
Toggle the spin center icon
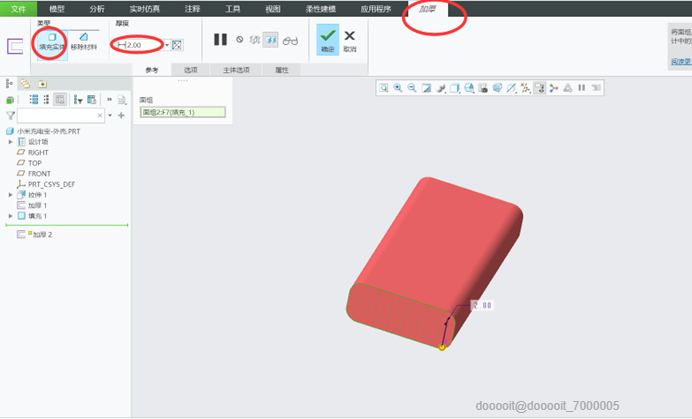click(x=525, y=88)
